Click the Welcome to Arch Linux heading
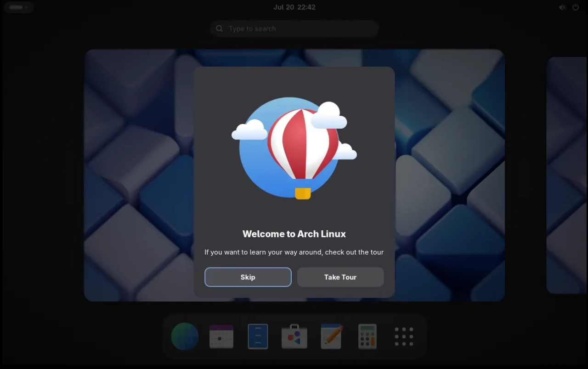588x369 pixels. 294,234
